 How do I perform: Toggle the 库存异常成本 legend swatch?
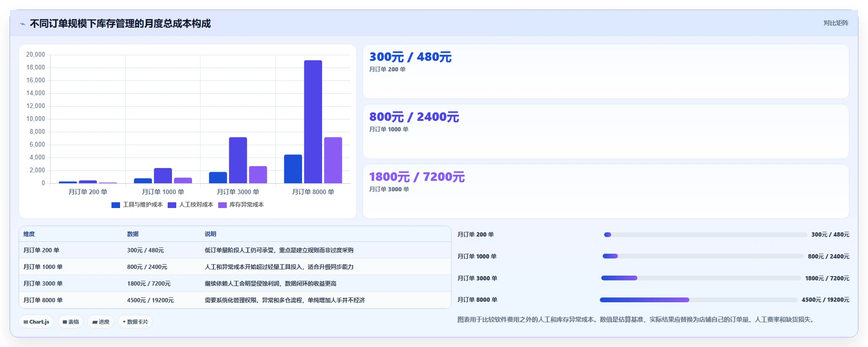[222, 205]
